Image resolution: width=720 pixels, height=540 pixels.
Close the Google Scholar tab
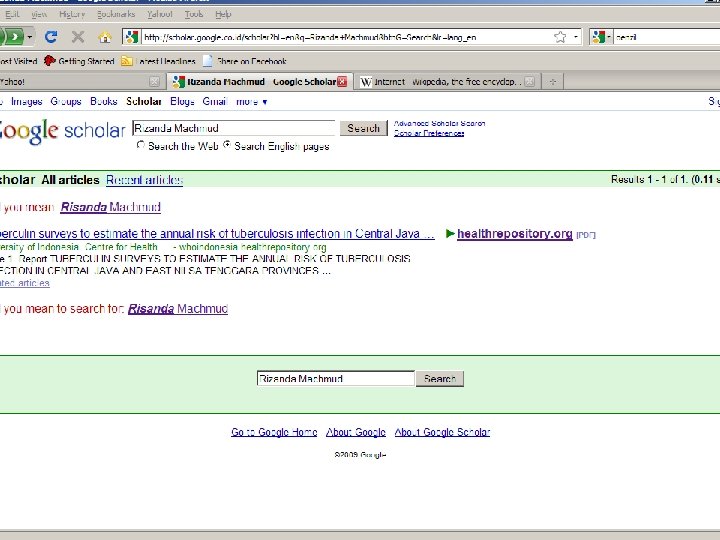pos(342,82)
